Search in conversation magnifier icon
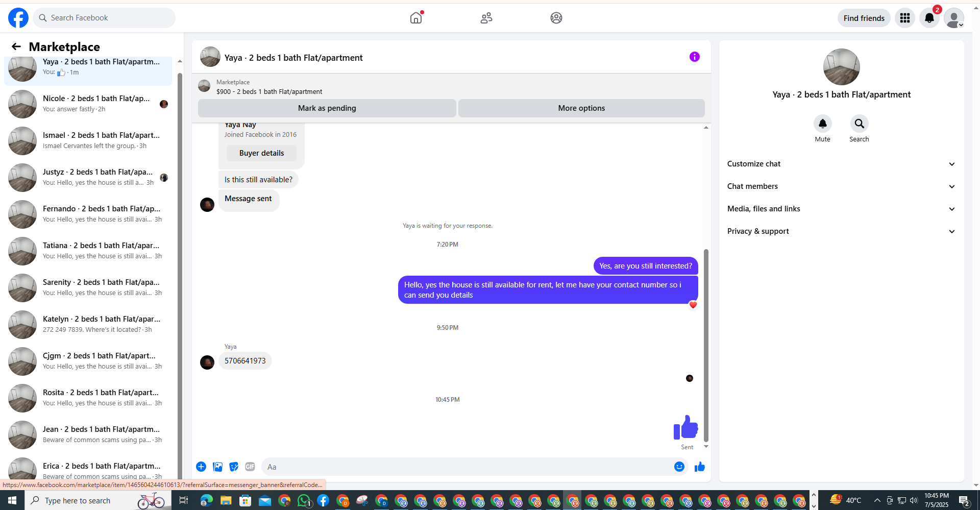Screen dimensions: 980x510 (x=860, y=124)
